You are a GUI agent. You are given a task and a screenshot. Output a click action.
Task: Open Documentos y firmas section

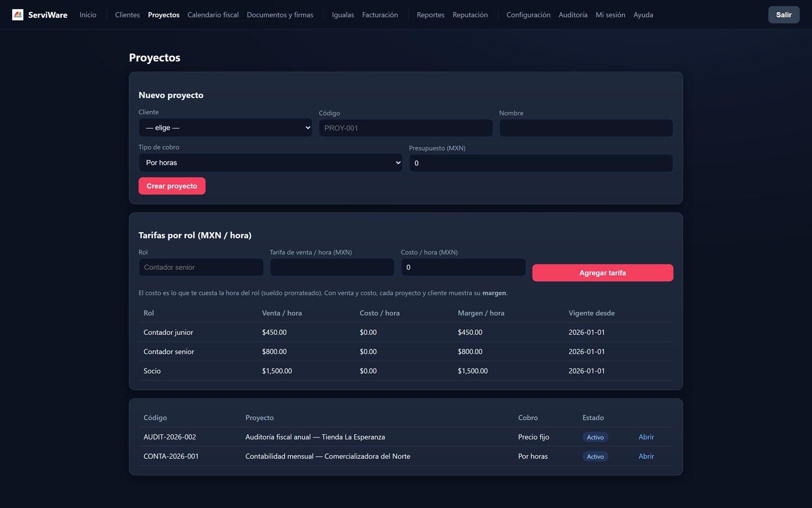coord(280,15)
